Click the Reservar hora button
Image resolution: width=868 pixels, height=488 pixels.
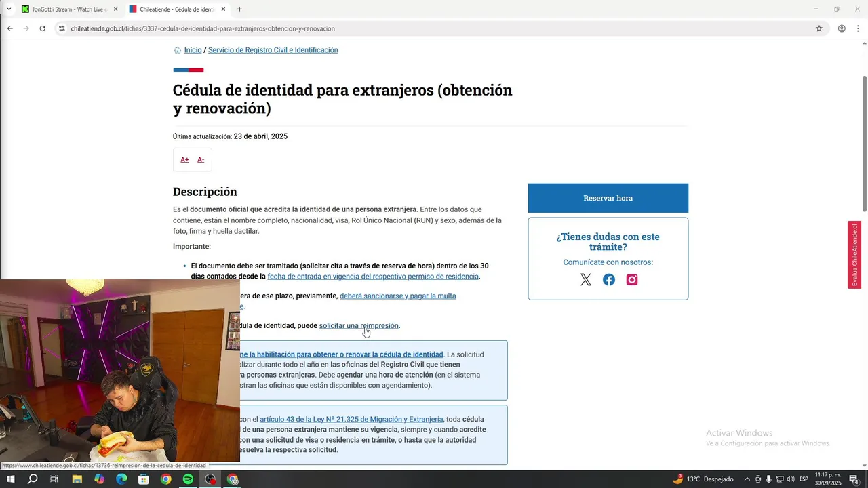click(608, 198)
